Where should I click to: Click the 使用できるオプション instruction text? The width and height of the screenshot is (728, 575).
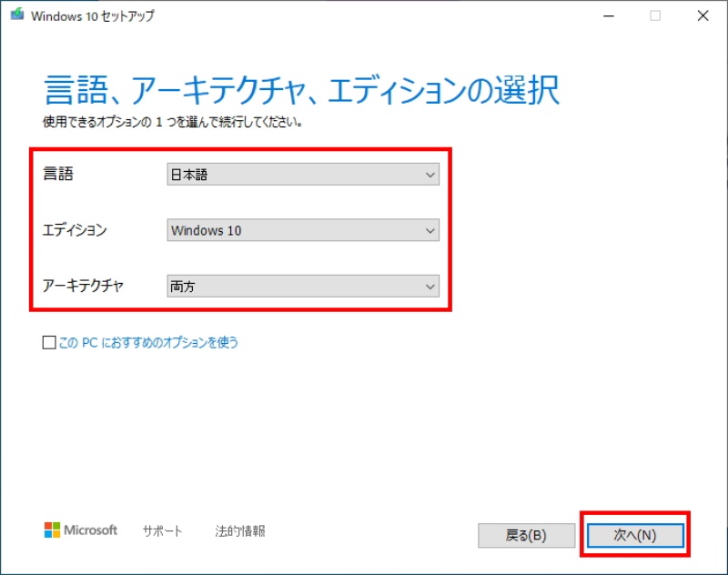173,122
